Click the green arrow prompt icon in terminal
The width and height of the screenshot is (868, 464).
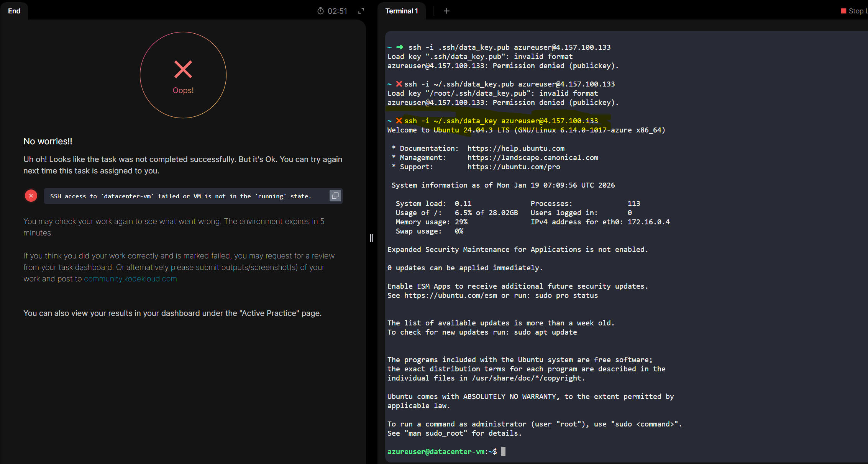[x=400, y=47]
